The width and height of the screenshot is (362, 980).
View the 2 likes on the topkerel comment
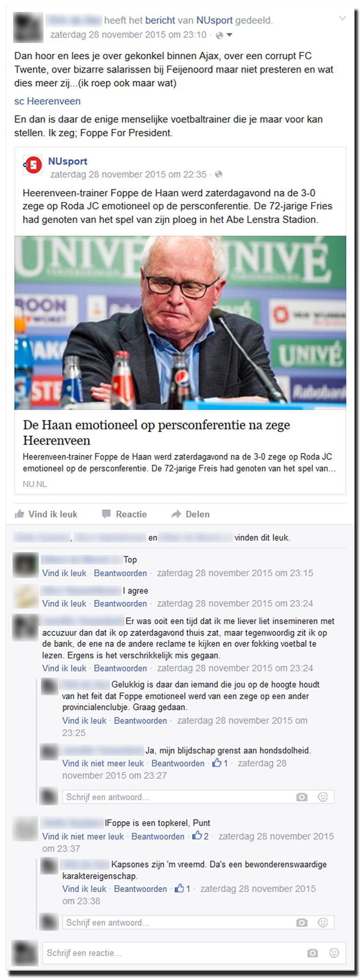tap(200, 836)
